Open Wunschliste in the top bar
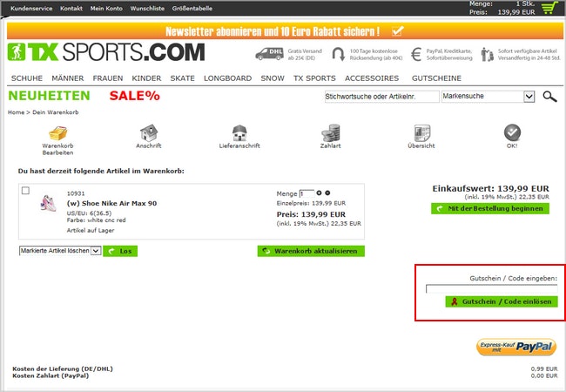This screenshot has width=566, height=392. [x=147, y=9]
